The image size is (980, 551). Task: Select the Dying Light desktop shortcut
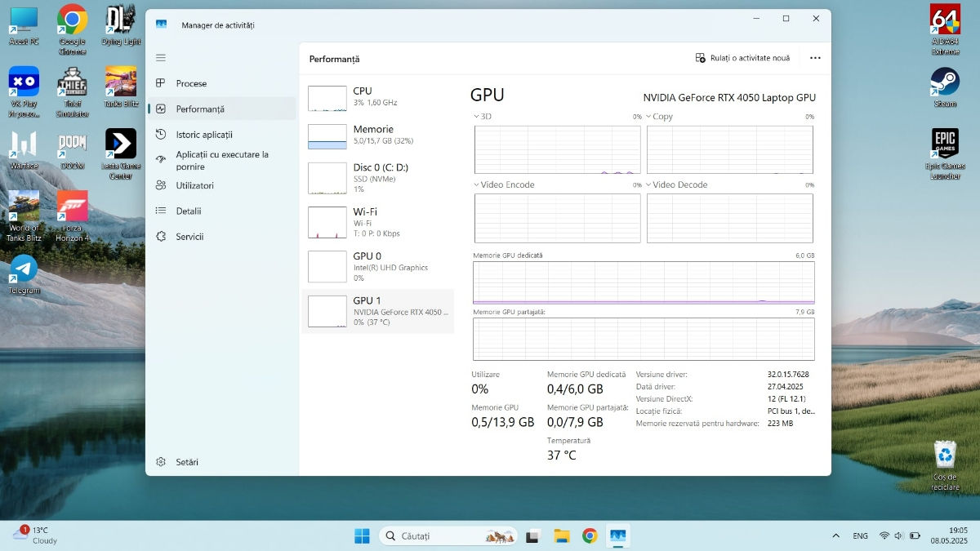point(121,25)
